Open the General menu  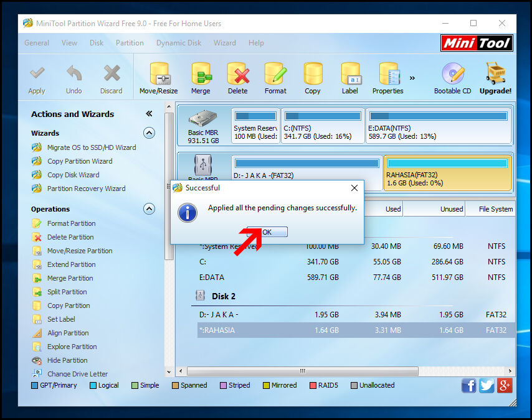37,43
